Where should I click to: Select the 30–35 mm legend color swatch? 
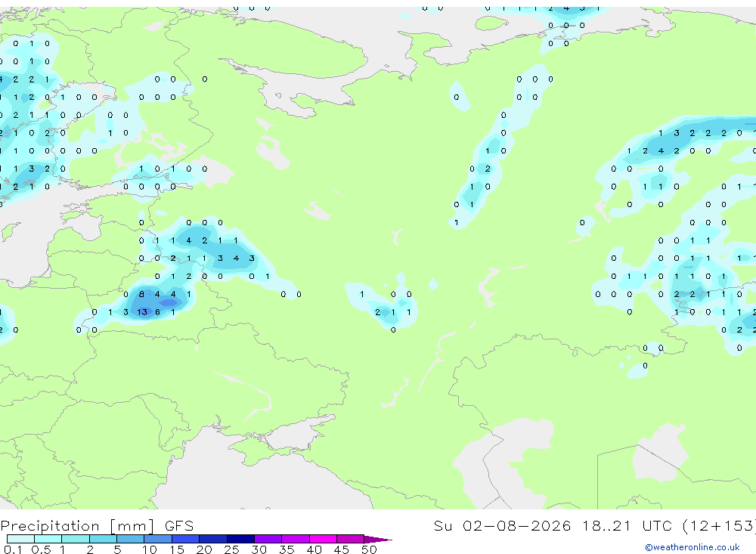268,539
